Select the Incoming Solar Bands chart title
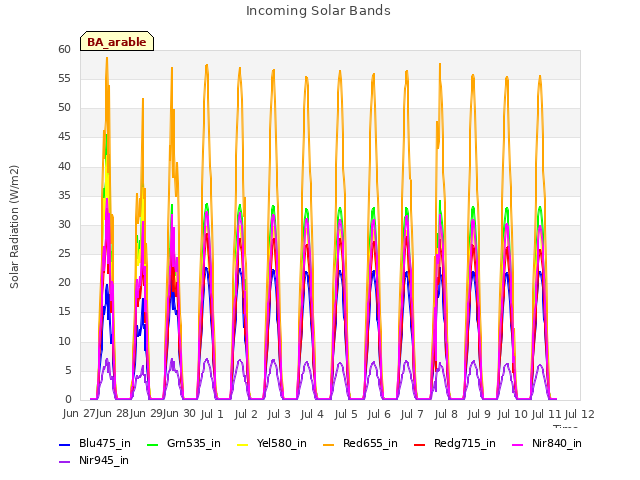640x480 pixels. point(318,11)
